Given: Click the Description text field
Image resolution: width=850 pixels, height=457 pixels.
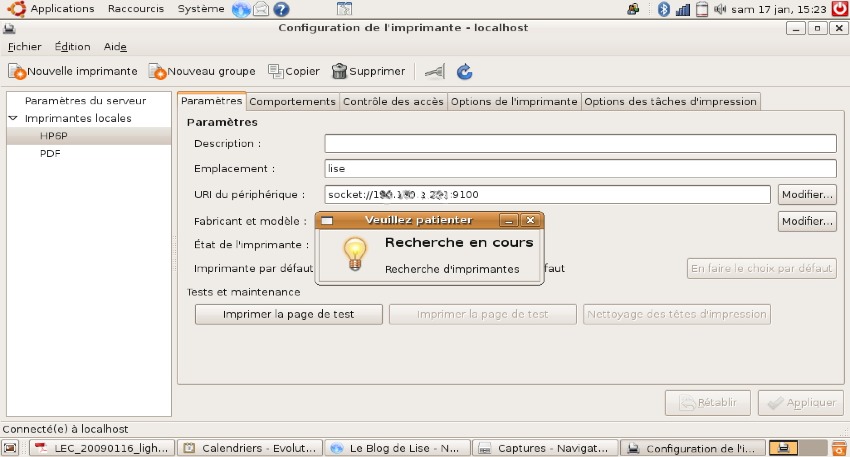Looking at the screenshot, I should click(580, 143).
